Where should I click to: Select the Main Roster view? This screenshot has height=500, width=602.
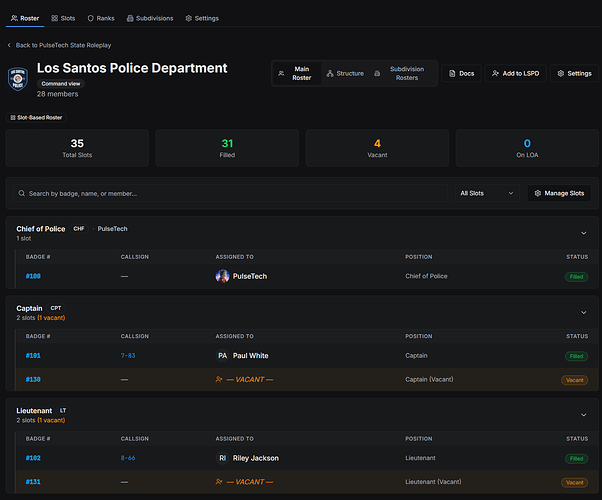pos(297,73)
